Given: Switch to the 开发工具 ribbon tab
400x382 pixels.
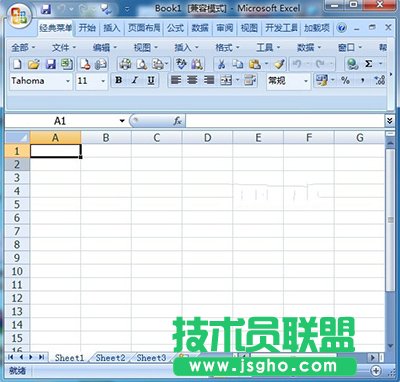Looking at the screenshot, I should point(281,28).
